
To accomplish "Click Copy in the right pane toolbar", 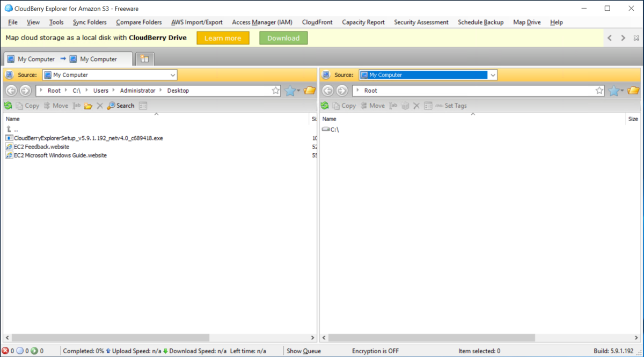I will (x=344, y=106).
